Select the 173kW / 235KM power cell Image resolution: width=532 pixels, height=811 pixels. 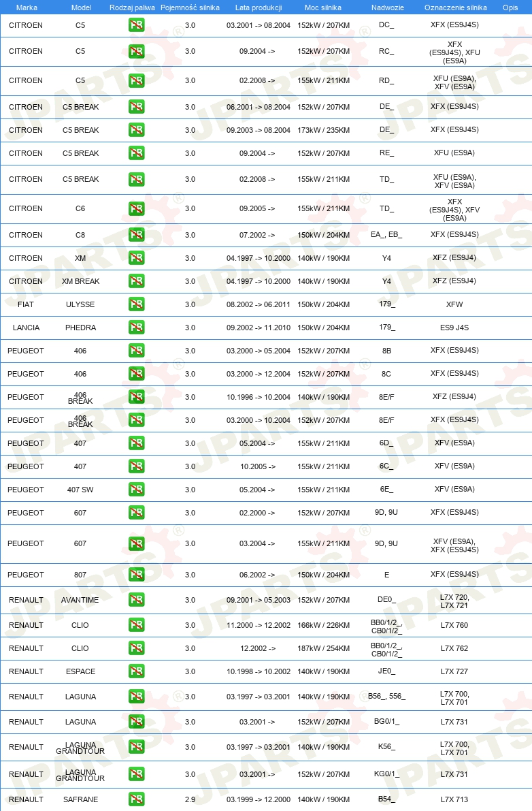[323, 130]
